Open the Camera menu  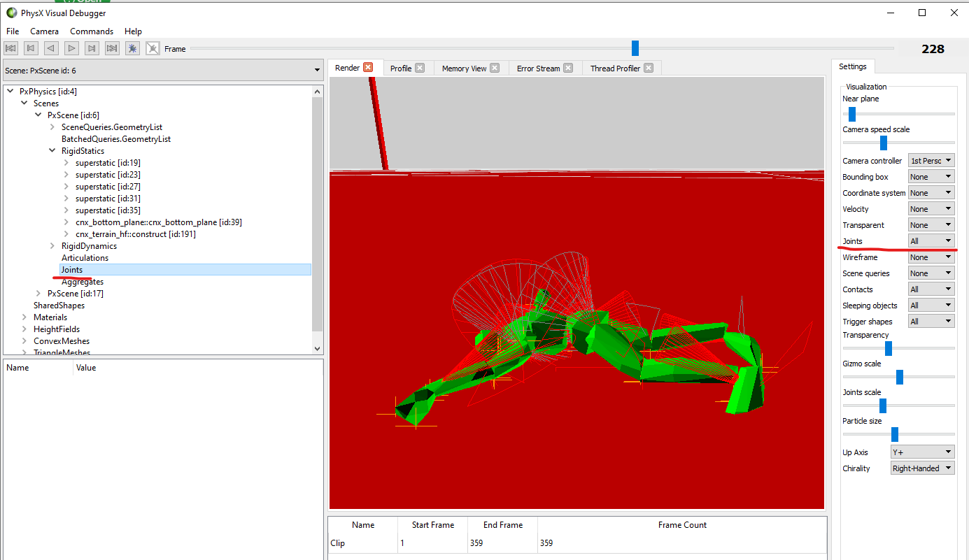click(x=44, y=31)
